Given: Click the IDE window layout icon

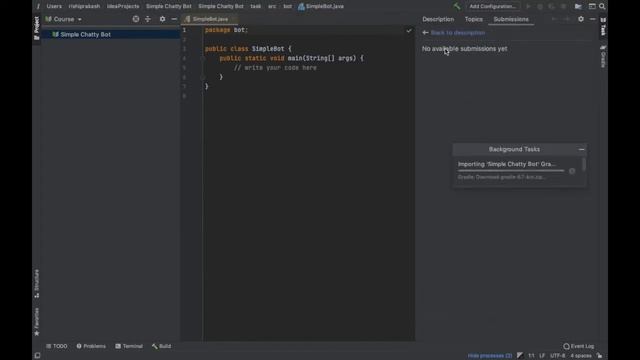Looking at the screenshot, I should pyautogui.click(x=592, y=6).
